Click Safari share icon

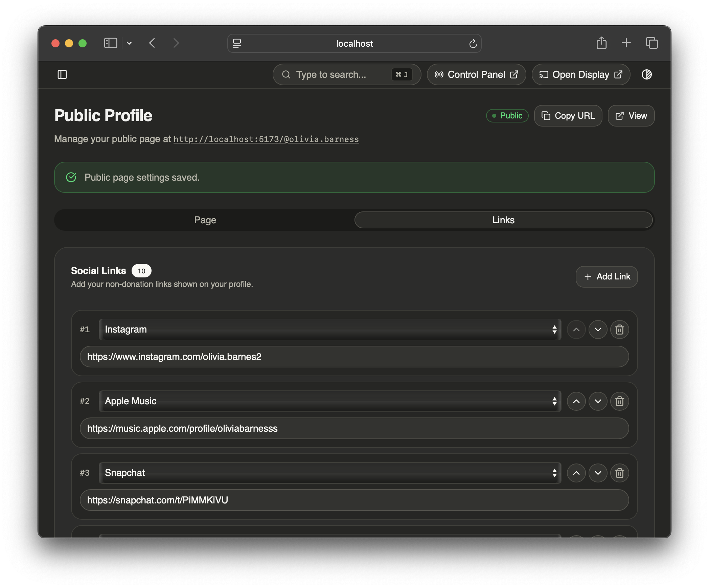pyautogui.click(x=601, y=43)
